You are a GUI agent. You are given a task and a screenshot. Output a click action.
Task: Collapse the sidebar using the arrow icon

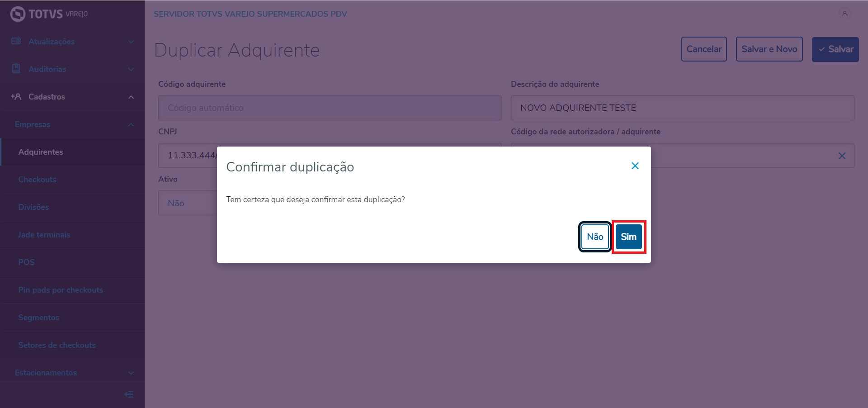pos(129,394)
